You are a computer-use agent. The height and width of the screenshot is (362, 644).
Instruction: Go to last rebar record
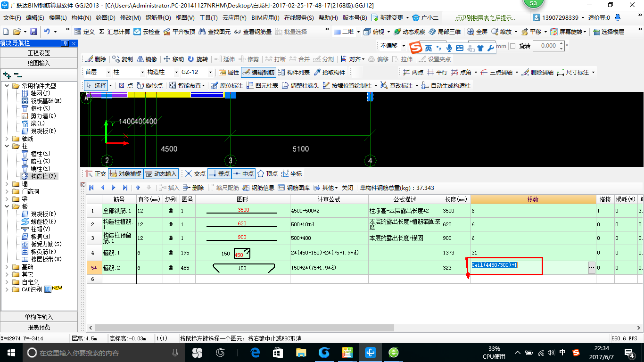pyautogui.click(x=124, y=187)
